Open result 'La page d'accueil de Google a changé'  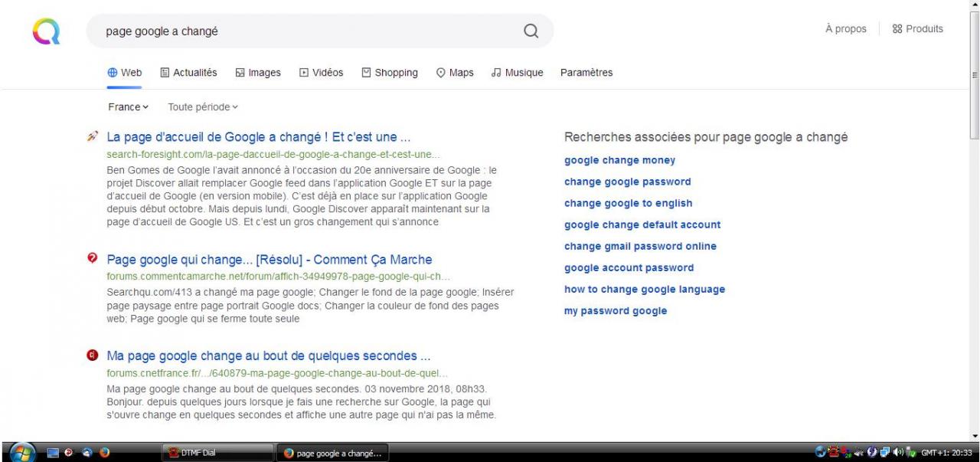pos(259,138)
